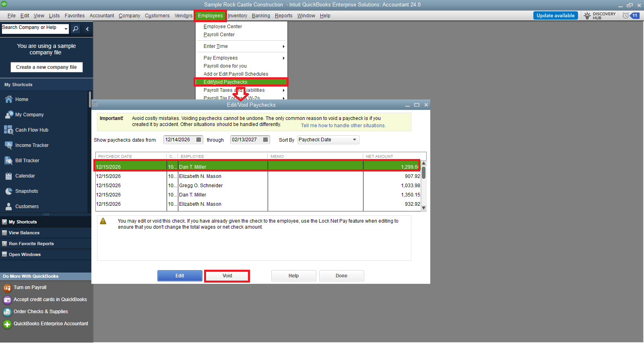The width and height of the screenshot is (644, 343).
Task: Open Customers shortcut icon
Action: click(x=8, y=207)
